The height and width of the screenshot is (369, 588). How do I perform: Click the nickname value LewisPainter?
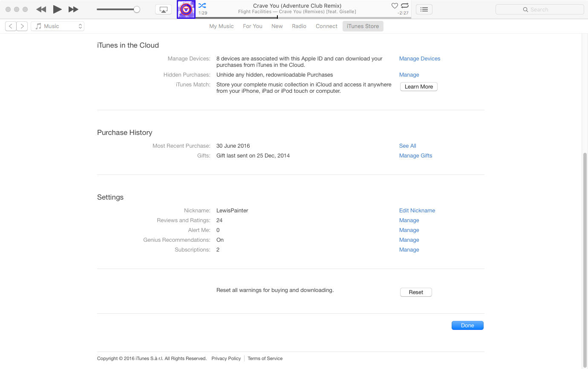tap(232, 211)
